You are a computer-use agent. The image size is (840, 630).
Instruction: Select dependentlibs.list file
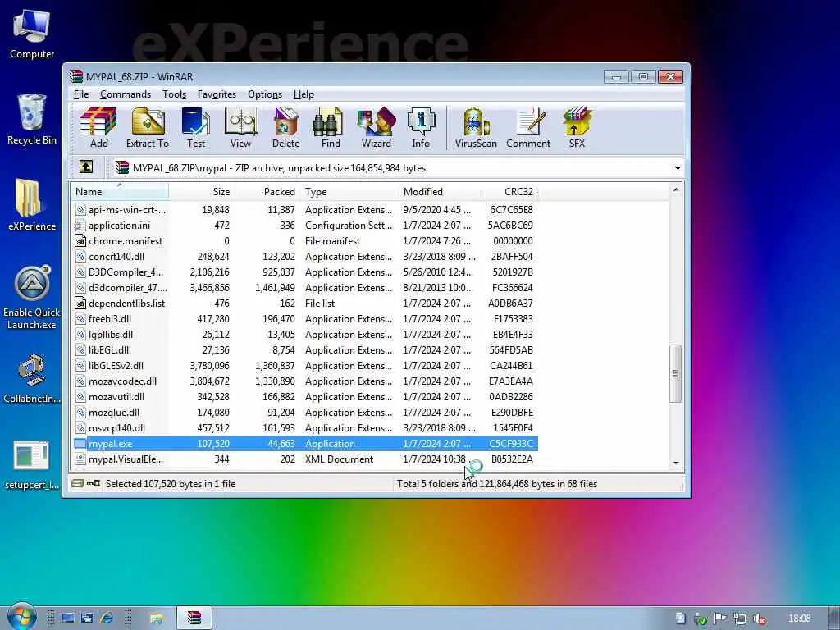click(x=304, y=304)
